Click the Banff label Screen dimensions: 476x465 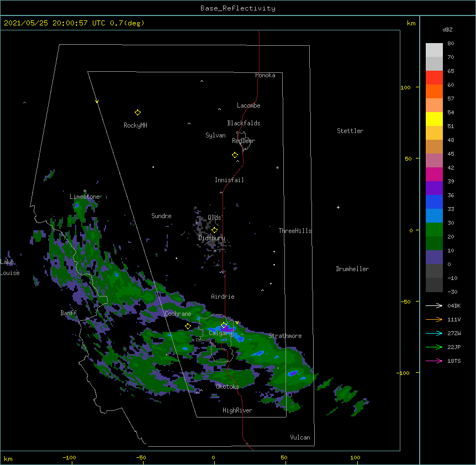(68, 313)
